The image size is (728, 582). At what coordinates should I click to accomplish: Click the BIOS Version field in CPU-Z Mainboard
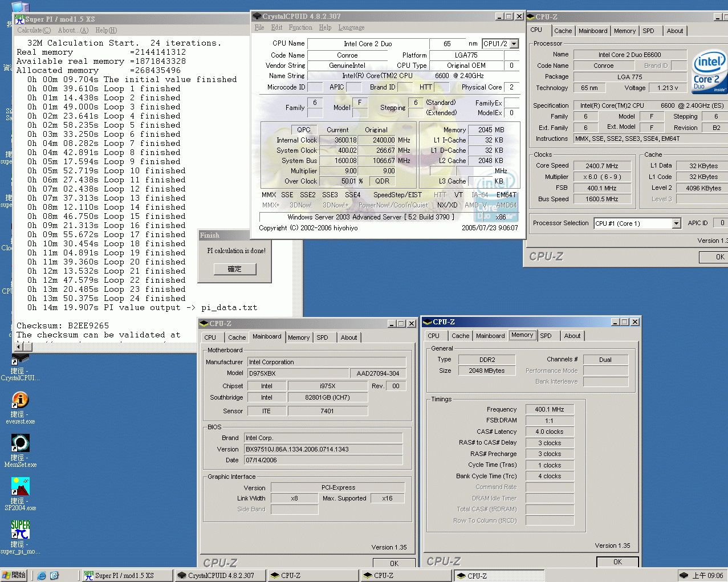coord(323,449)
